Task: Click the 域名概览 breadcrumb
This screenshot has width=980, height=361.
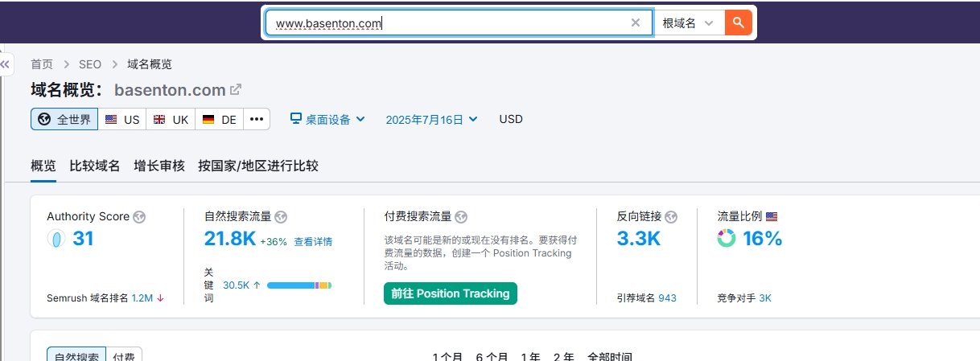Action: coord(150,64)
